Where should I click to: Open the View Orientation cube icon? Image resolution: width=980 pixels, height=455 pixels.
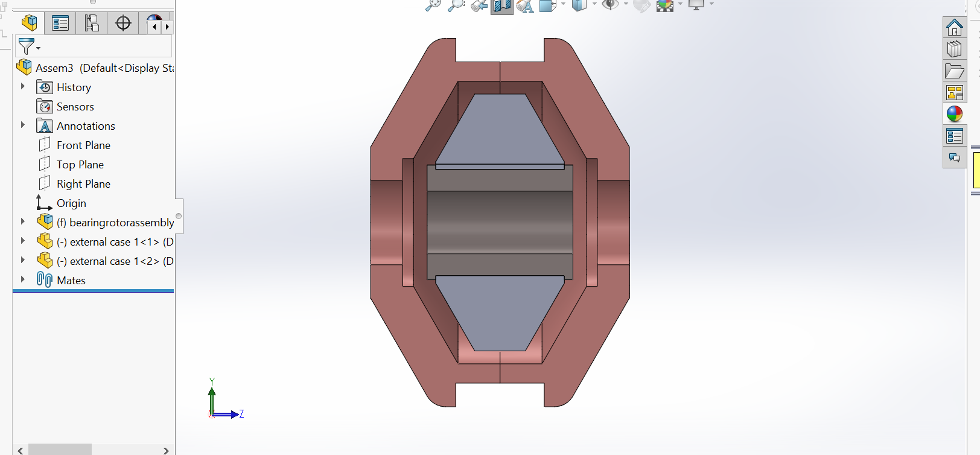548,5
